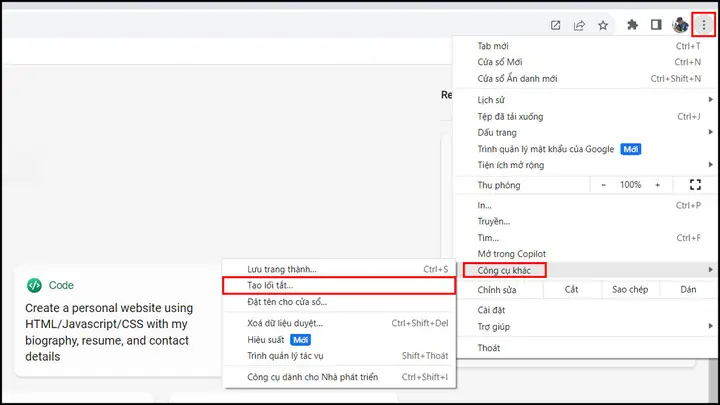Open Trình quản lý tác vụ

[x=339, y=356]
